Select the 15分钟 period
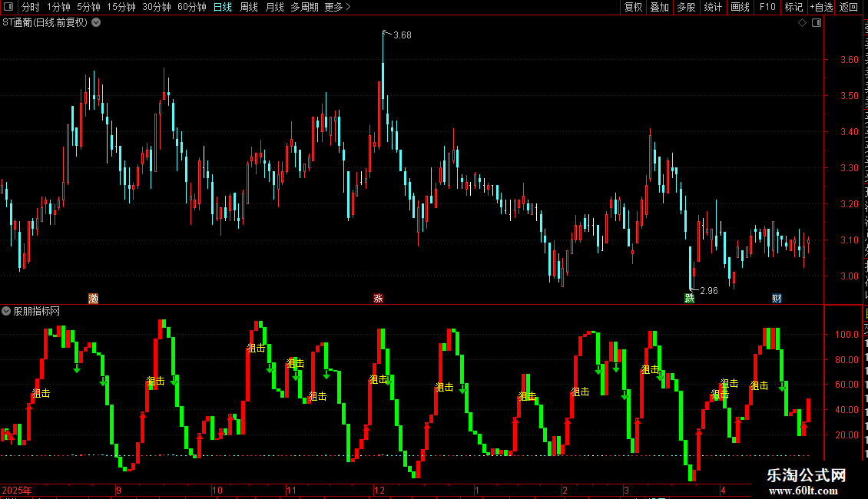The width and height of the screenshot is (868, 499). click(121, 7)
